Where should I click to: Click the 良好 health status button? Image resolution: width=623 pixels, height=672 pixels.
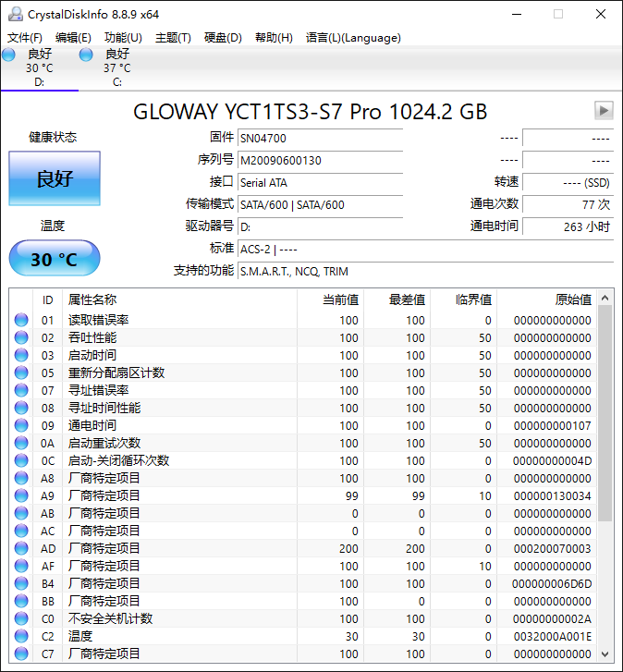pyautogui.click(x=55, y=178)
